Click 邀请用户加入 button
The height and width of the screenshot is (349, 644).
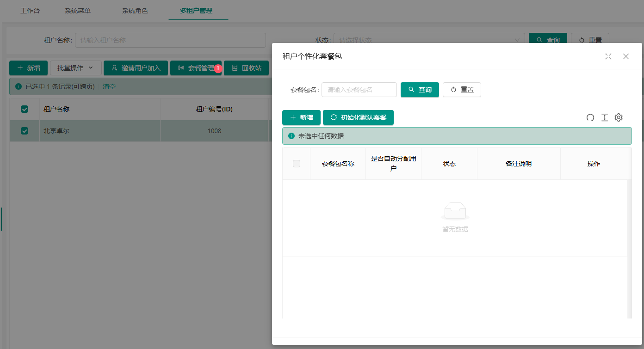(136, 68)
